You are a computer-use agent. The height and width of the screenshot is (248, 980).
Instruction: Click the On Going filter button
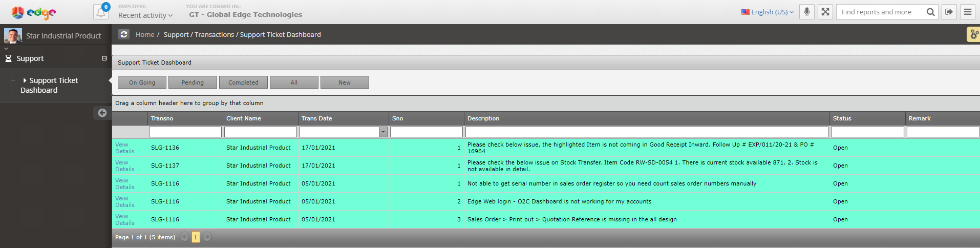(x=142, y=82)
